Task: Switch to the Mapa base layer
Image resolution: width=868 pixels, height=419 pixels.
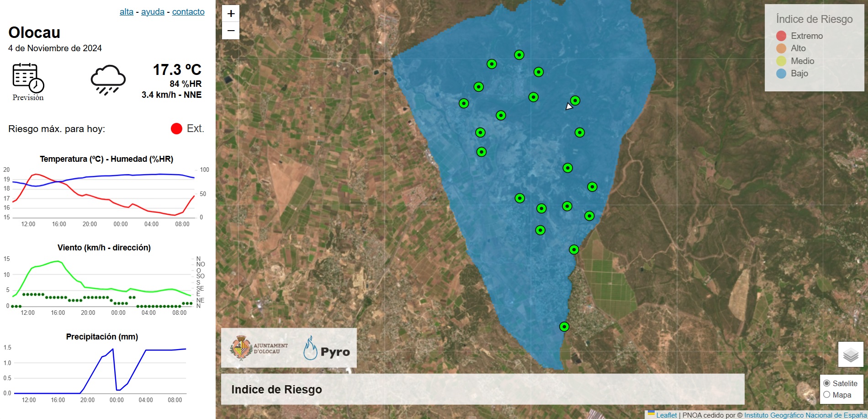Action: [x=827, y=395]
